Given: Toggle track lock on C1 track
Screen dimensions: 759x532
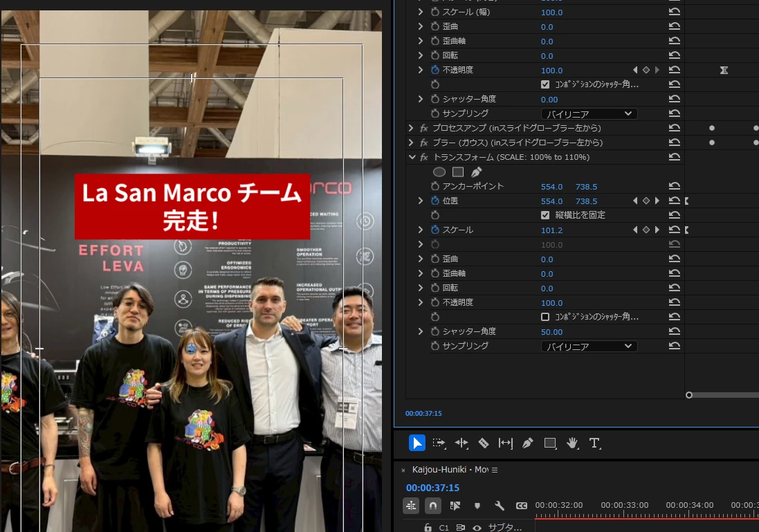Looking at the screenshot, I should 428,528.
